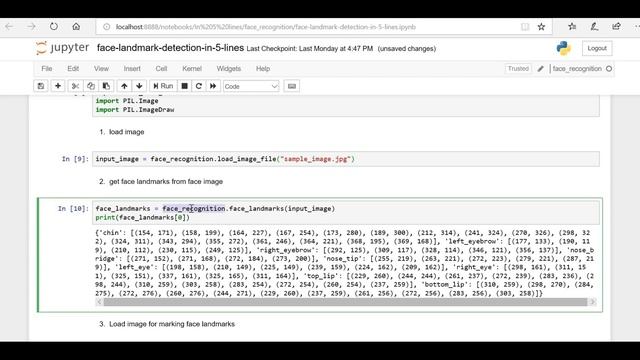
Task: Click the kernel idle circle indicator
Action: tap(609, 69)
